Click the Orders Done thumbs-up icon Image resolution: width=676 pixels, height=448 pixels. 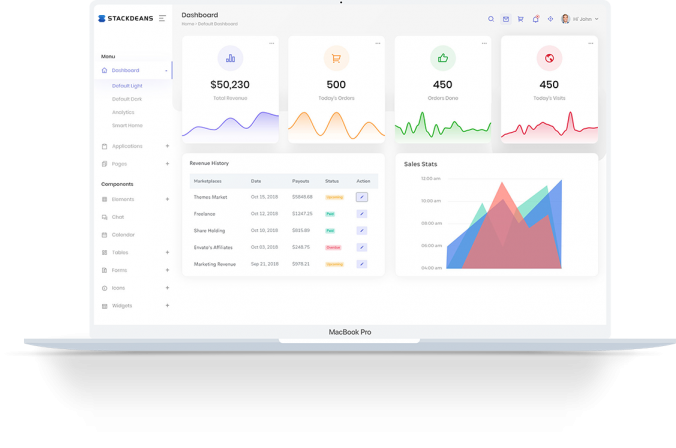[443, 58]
